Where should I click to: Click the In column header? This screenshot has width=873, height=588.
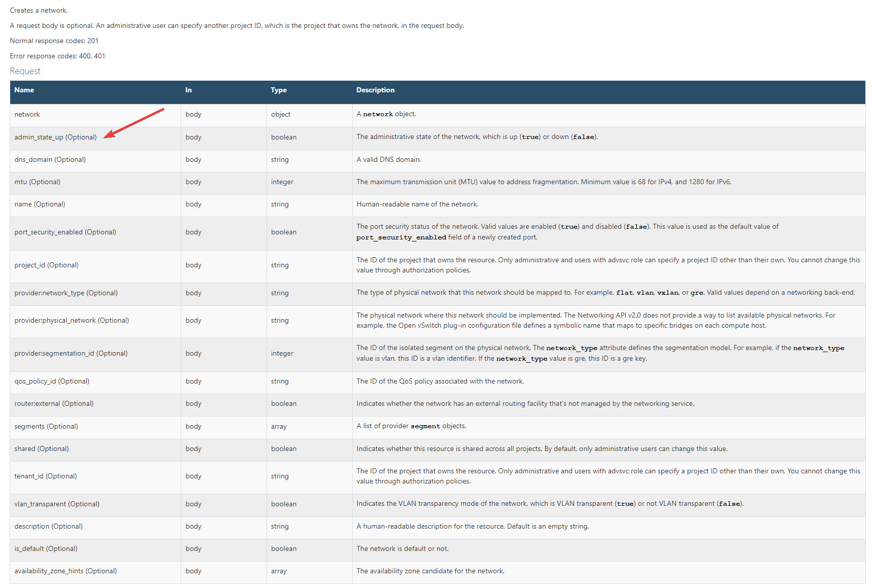[188, 90]
